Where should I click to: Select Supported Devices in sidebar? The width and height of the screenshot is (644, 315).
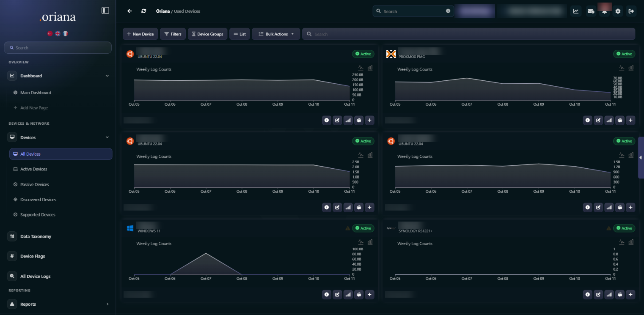[x=38, y=215]
